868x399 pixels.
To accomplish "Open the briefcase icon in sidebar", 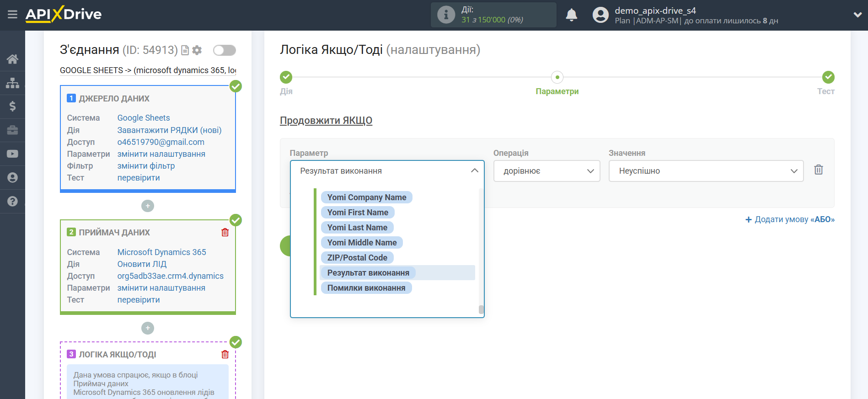I will tap(12, 130).
